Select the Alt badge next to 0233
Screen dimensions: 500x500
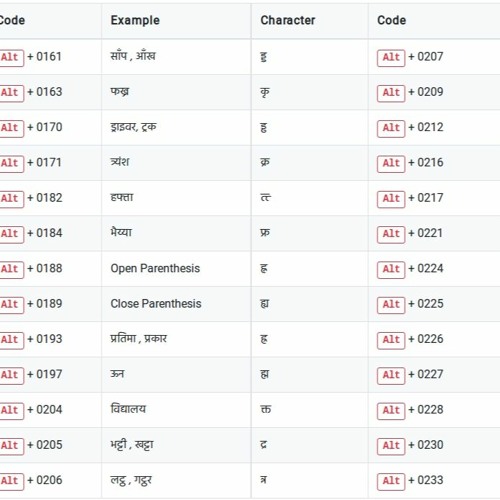(x=391, y=481)
